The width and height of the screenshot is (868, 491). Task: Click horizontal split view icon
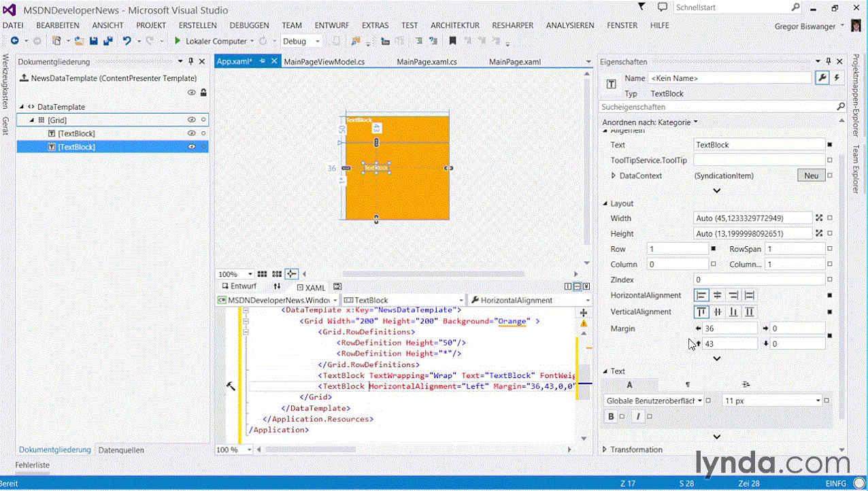(577, 287)
